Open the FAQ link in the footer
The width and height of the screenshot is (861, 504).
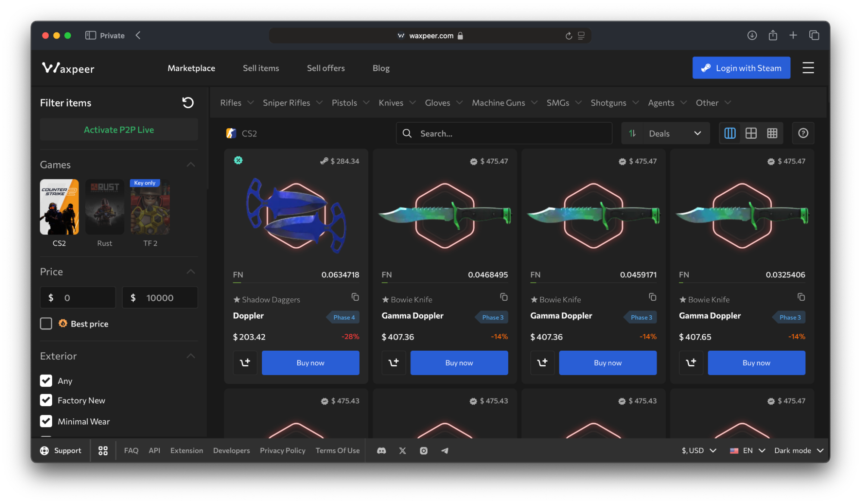point(131,451)
